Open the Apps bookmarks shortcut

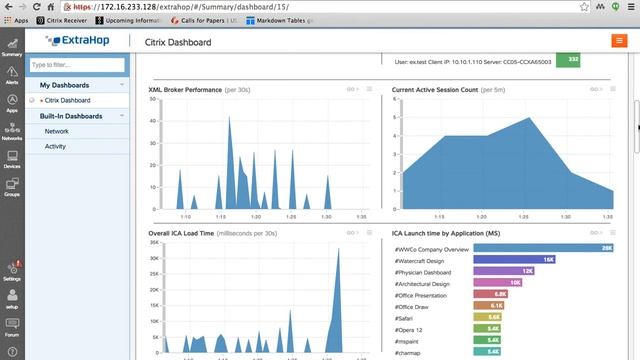click(x=16, y=20)
